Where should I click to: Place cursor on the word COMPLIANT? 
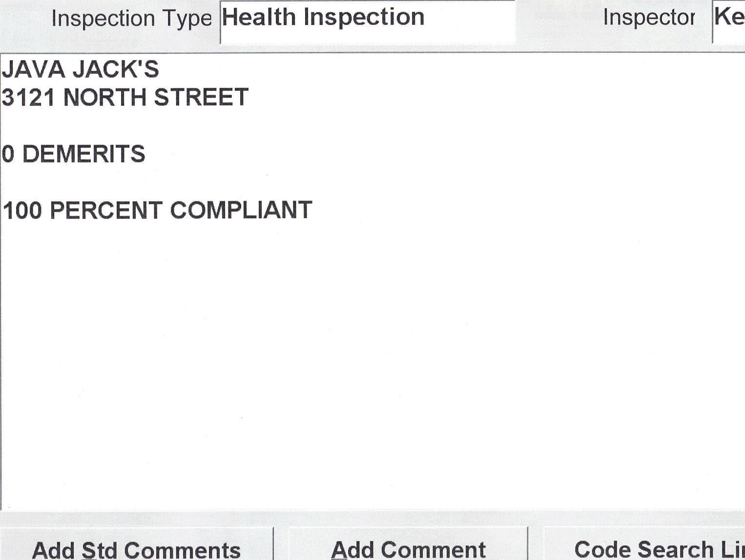[x=241, y=210]
